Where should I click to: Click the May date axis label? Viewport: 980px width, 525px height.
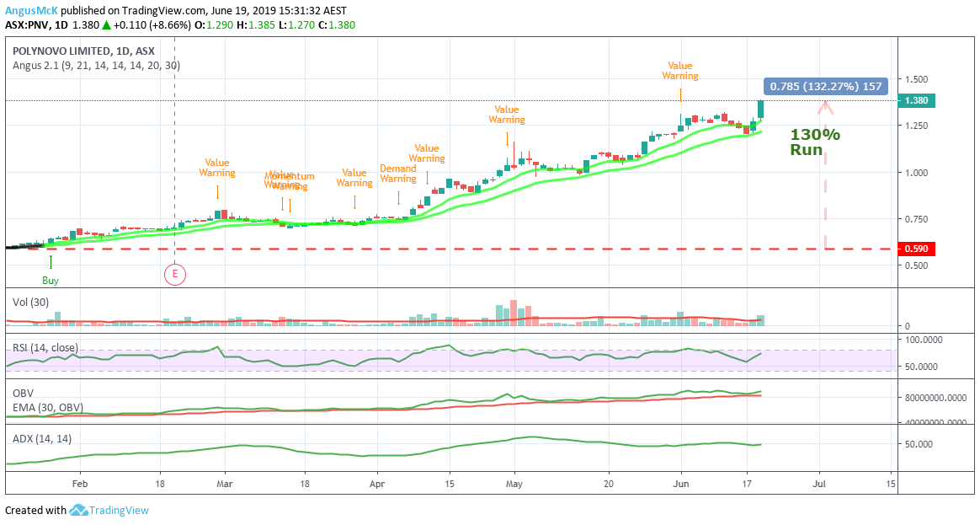click(x=514, y=484)
